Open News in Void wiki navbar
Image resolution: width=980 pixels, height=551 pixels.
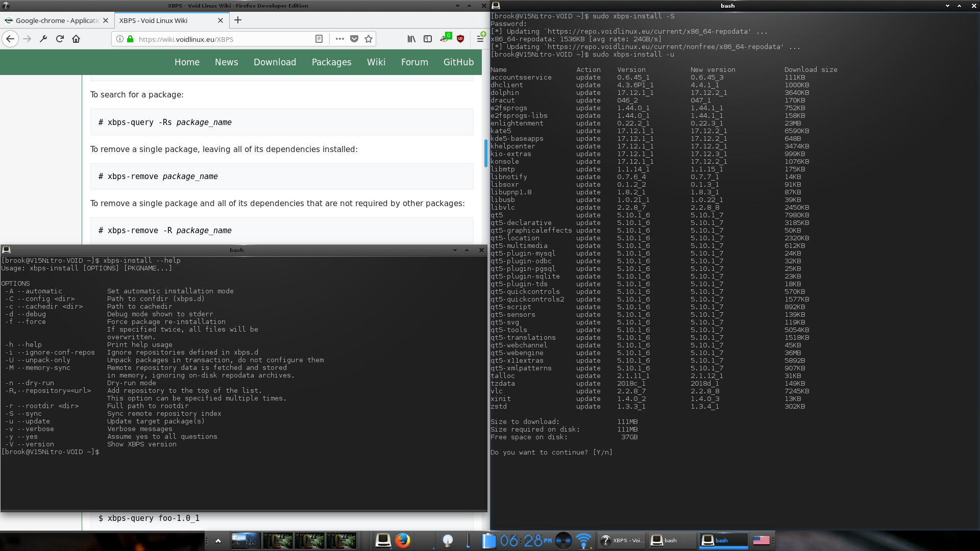226,62
